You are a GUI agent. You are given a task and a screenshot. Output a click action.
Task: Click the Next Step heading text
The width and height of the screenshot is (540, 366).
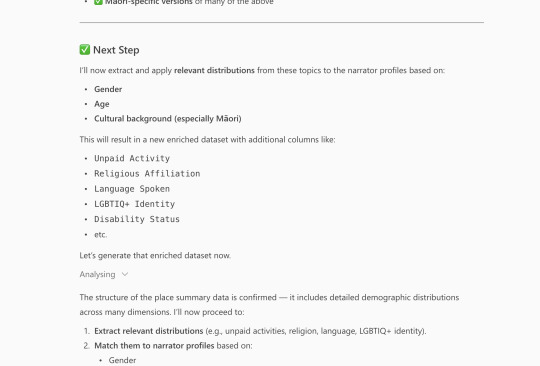click(116, 50)
